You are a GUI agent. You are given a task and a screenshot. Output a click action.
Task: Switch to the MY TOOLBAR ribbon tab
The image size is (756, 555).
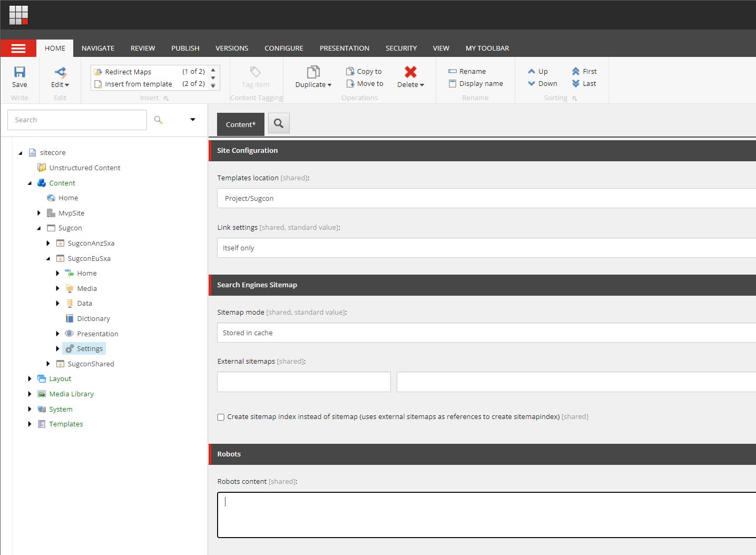pos(487,48)
